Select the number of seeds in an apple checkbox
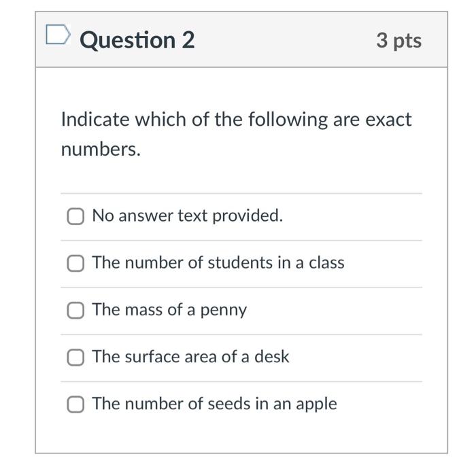476x467 pixels. click(75, 404)
